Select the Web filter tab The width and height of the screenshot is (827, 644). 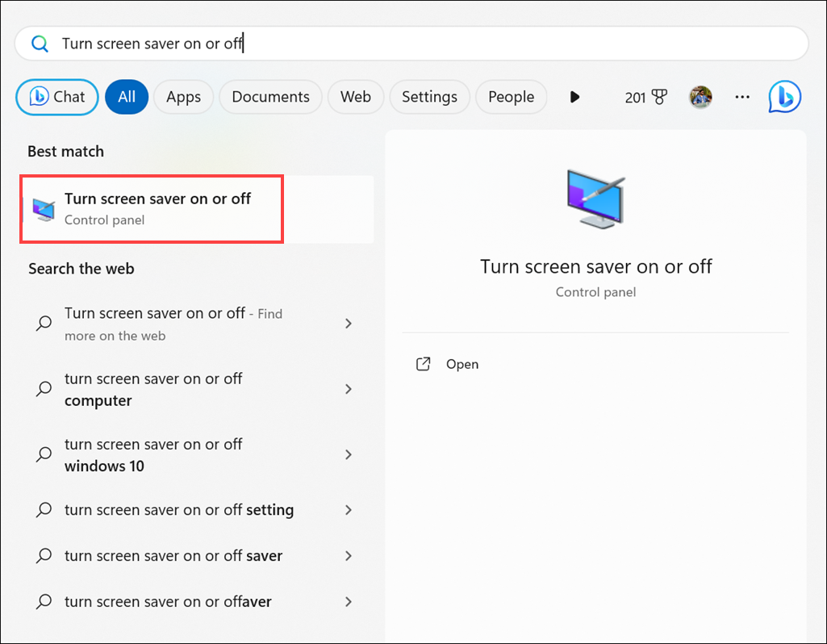[x=355, y=97]
